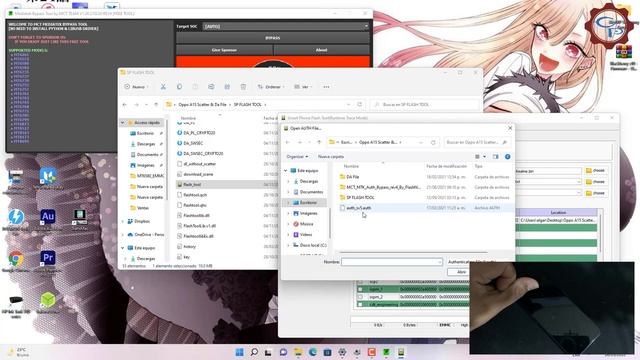640x360 pixels.
Task: Click the taskbar Search magnifier icon
Action: 254,352
